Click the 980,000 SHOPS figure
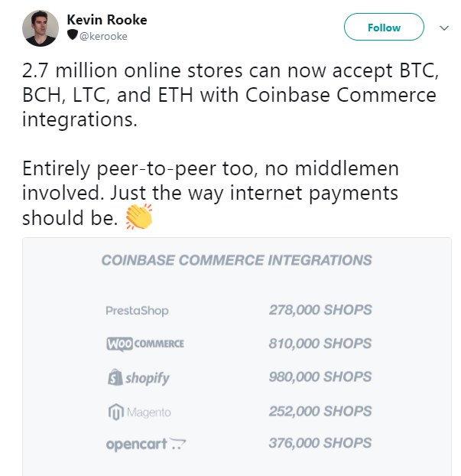 click(320, 377)
